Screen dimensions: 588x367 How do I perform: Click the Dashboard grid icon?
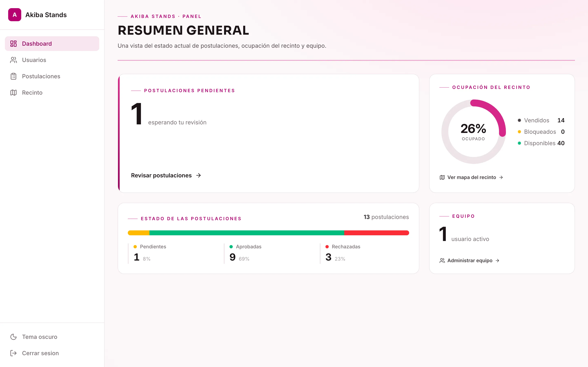[13, 44]
